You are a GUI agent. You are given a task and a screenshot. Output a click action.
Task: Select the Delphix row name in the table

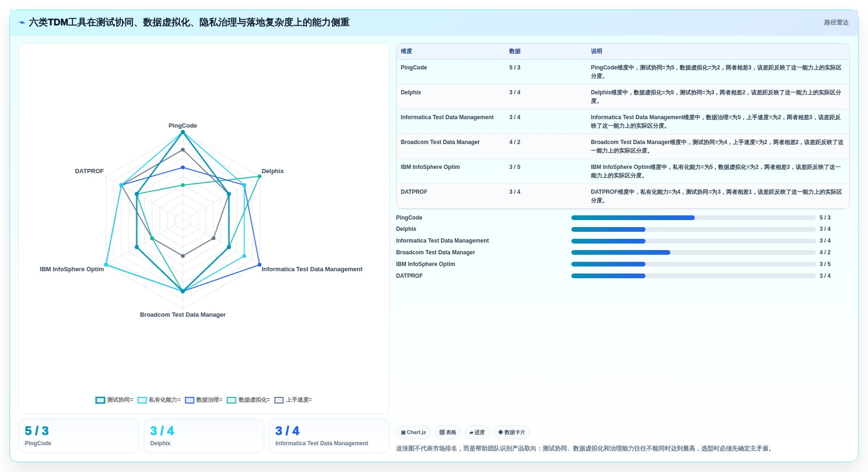point(411,92)
